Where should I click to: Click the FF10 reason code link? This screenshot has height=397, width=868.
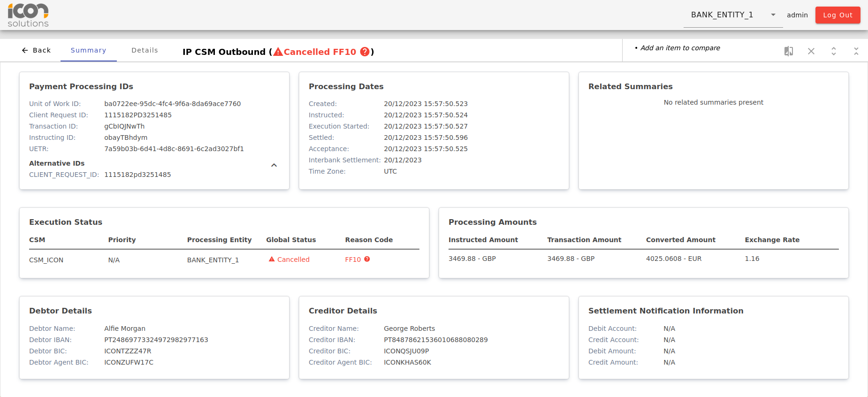353,260
